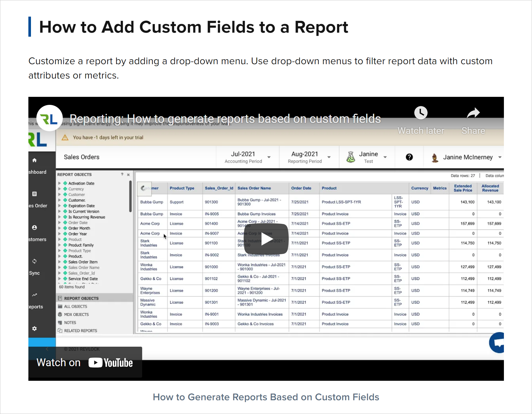Image resolution: width=532 pixels, height=414 pixels.
Task: Click the IN-9005 sales order ID cell
Action: pyautogui.click(x=219, y=214)
